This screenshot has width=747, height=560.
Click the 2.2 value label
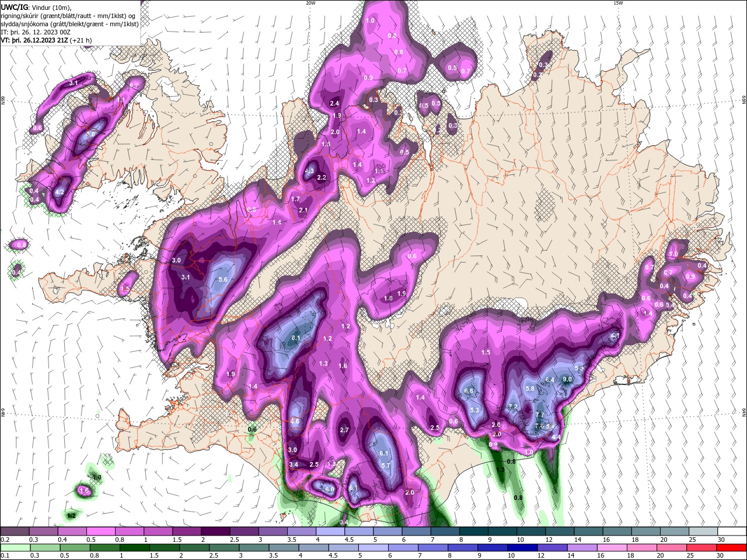tap(321, 177)
